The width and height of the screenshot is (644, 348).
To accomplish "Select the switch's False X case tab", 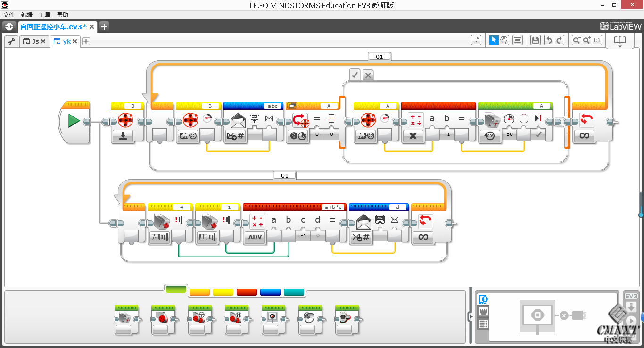I will (368, 75).
